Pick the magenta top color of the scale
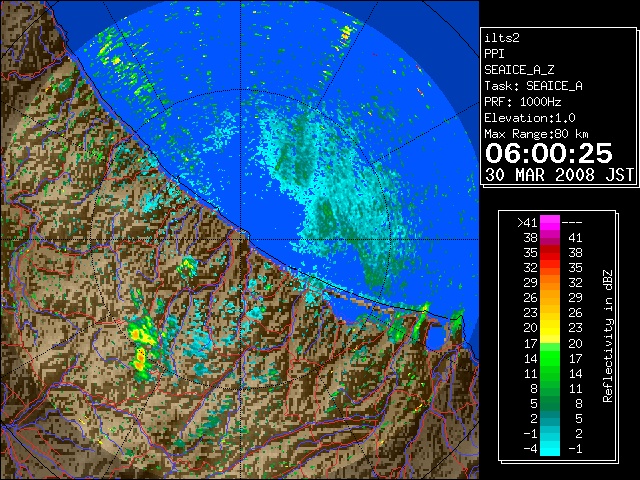The image size is (640, 480). [x=549, y=222]
